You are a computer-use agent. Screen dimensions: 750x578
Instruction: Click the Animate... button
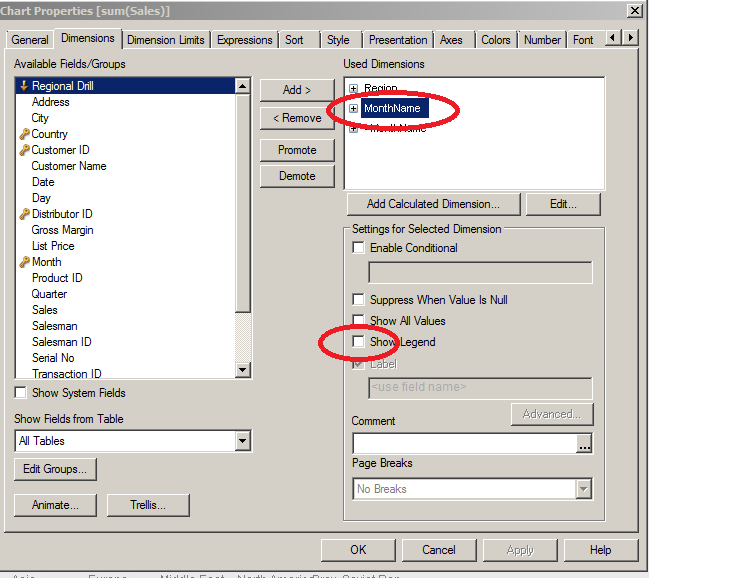point(55,505)
